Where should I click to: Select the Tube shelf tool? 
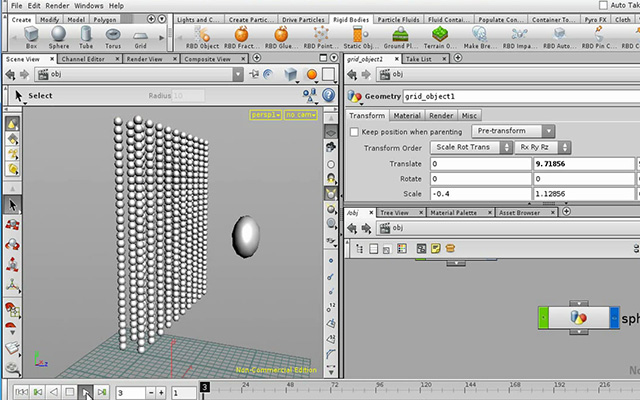[x=86, y=37]
